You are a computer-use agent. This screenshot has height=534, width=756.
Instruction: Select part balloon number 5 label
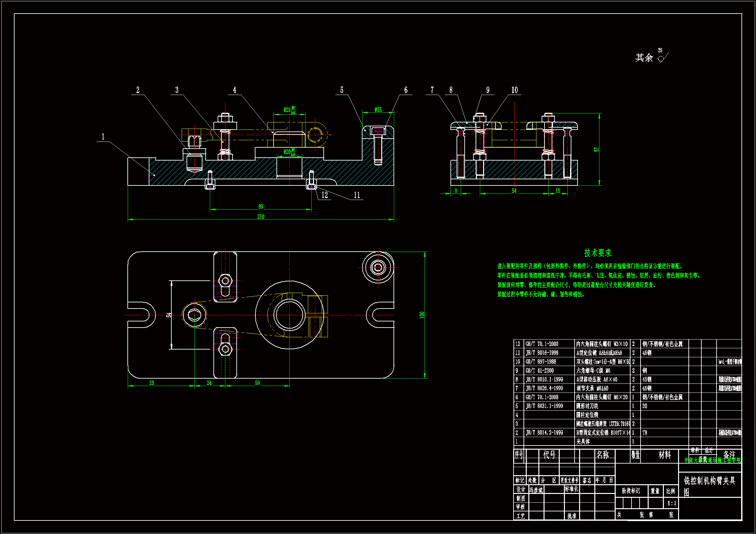click(341, 90)
